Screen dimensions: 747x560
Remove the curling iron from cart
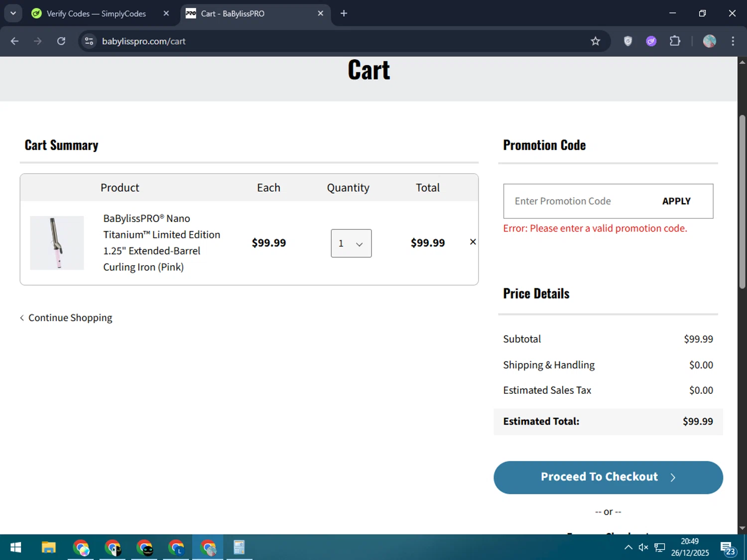(473, 242)
